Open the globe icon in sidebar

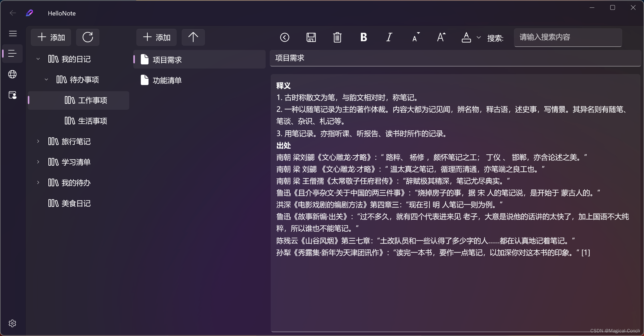tap(12, 74)
